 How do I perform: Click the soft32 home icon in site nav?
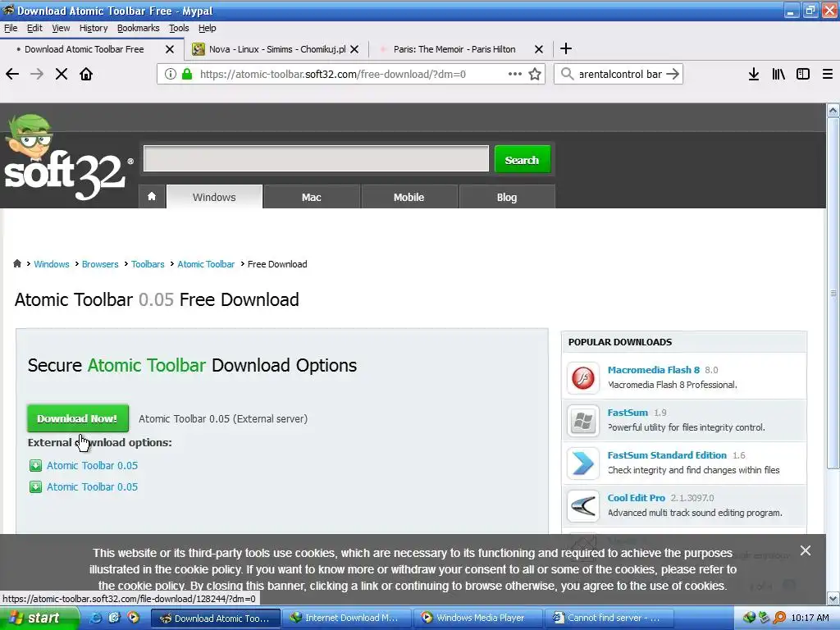coord(152,197)
